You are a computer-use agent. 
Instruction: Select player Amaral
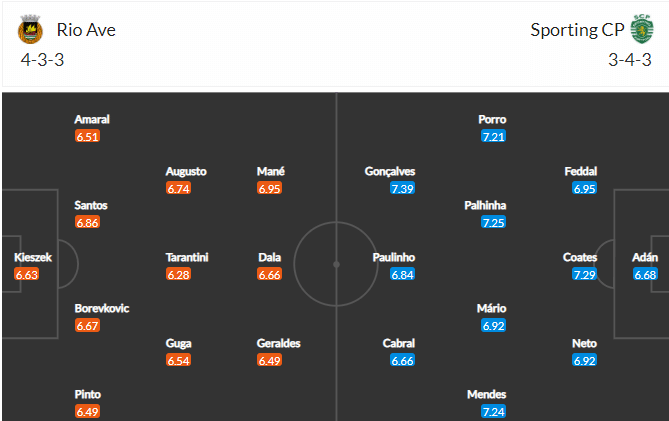(92, 119)
